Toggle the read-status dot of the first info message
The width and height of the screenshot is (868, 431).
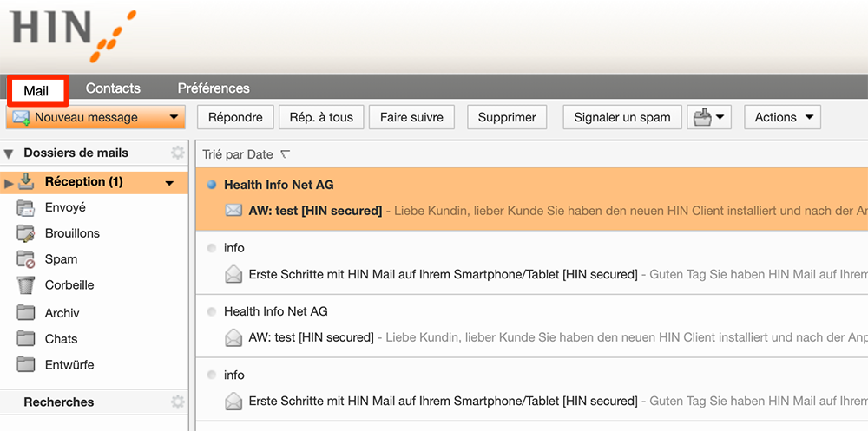coord(211,248)
